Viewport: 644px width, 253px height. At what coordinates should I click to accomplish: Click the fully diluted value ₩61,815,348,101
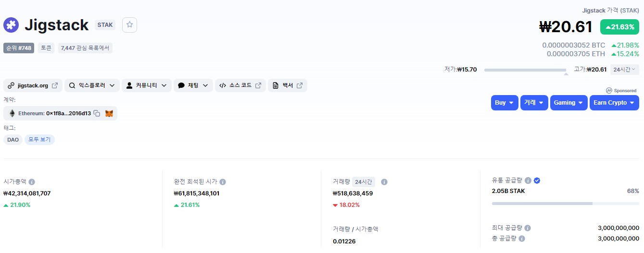197,193
